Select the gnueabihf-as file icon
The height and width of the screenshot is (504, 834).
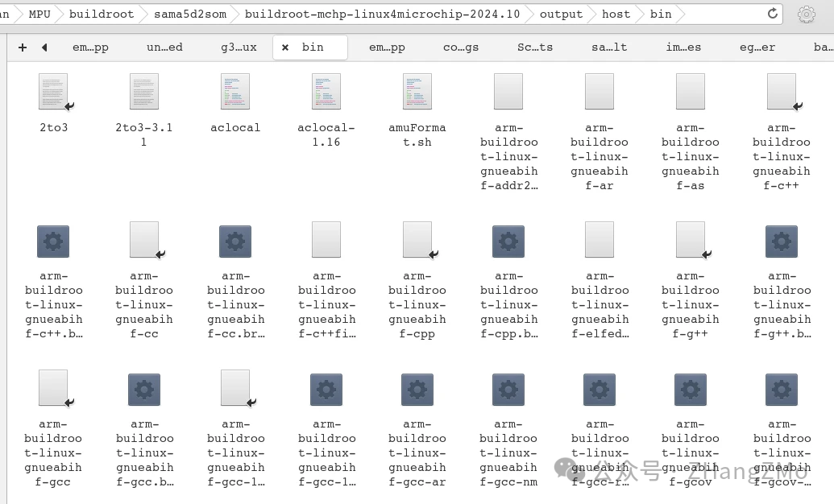pos(691,92)
